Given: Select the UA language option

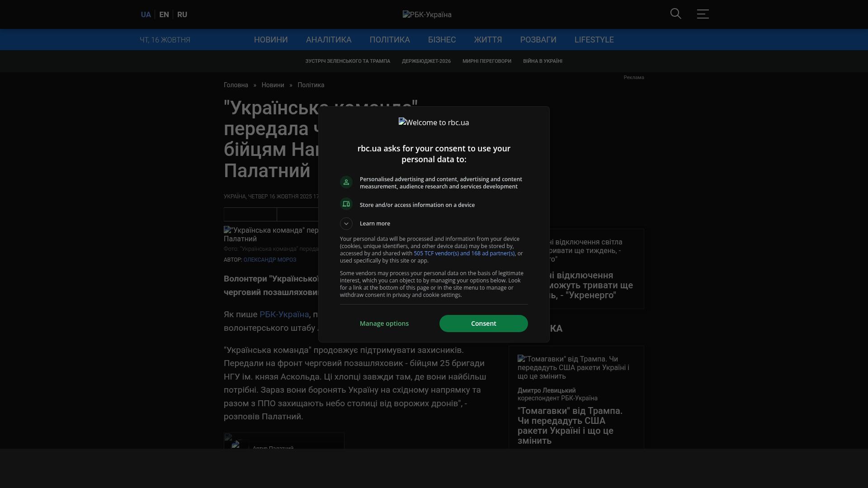Looking at the screenshot, I should (x=146, y=14).
